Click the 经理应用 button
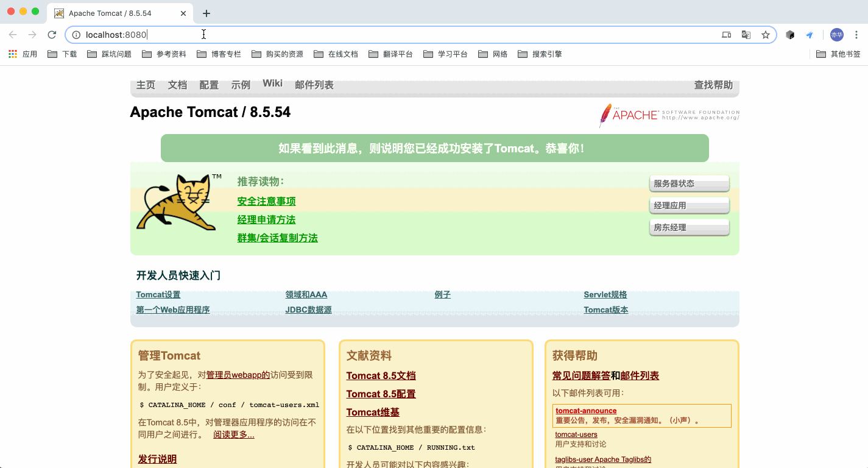The image size is (868, 468). click(x=689, y=205)
